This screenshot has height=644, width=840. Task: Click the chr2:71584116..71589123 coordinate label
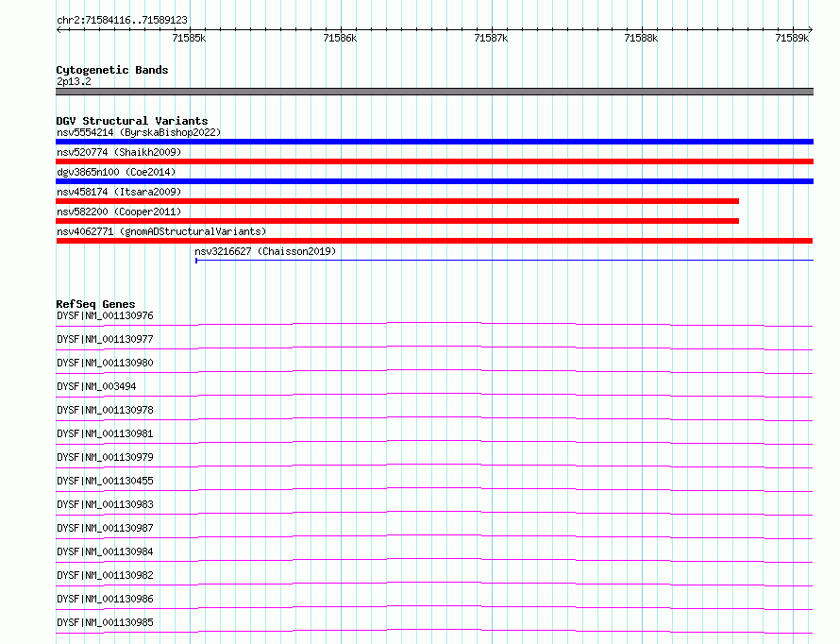(122, 20)
